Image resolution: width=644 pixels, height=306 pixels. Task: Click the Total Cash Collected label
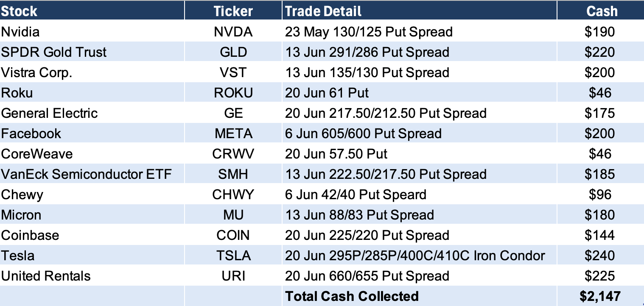tap(352, 296)
